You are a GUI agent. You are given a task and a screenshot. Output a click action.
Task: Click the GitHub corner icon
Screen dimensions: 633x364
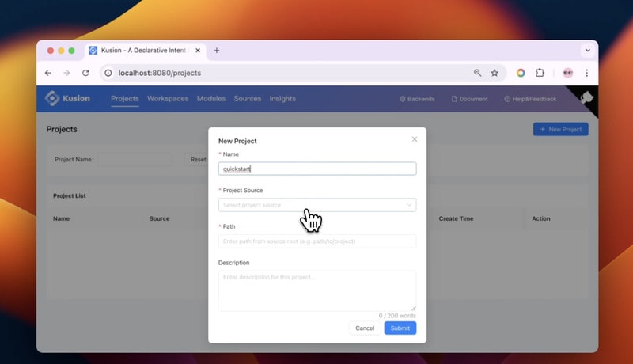587,97
